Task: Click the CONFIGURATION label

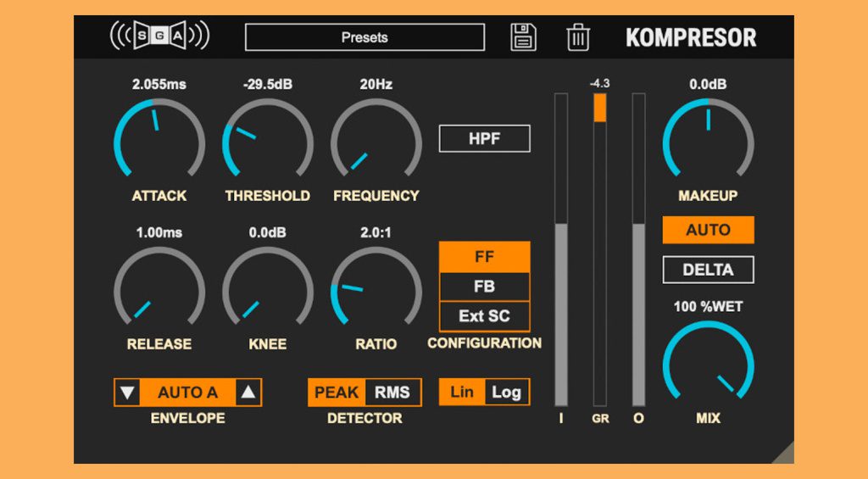Action: (x=484, y=343)
